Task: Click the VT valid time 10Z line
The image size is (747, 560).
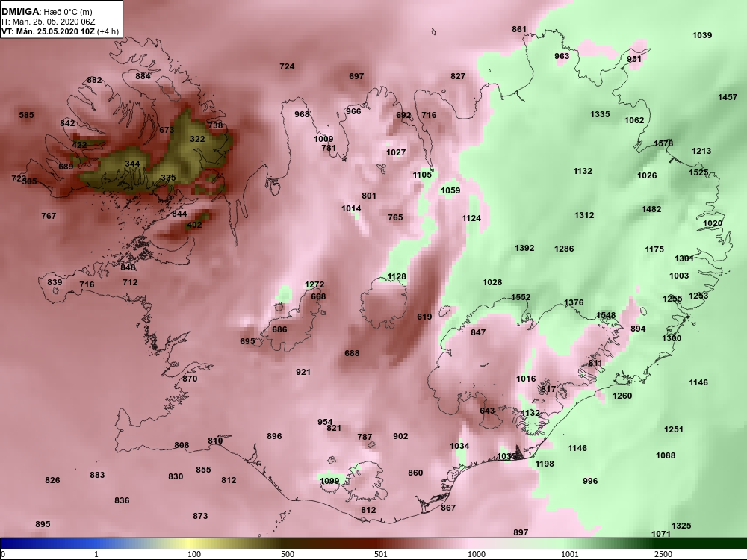Action: (60, 31)
